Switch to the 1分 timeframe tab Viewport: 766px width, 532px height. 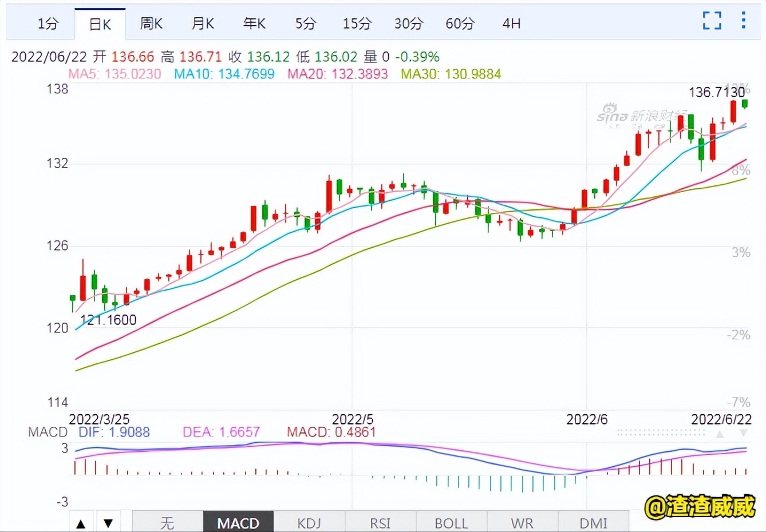click(x=48, y=23)
